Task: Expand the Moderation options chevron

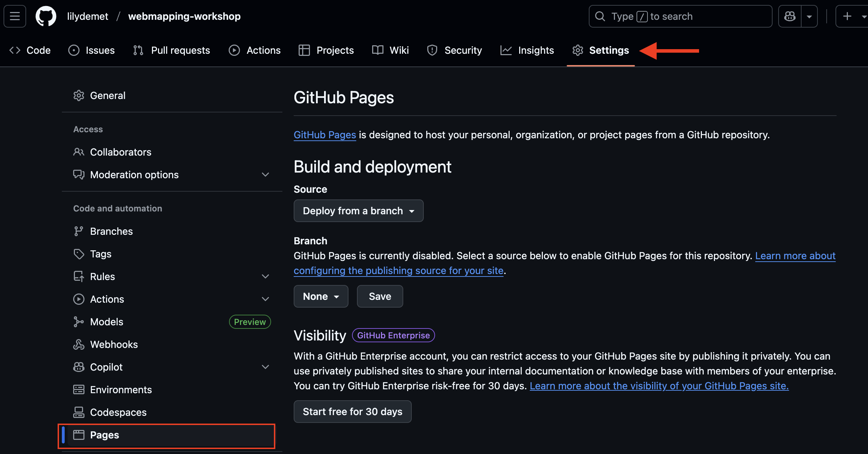Action: [x=265, y=175]
